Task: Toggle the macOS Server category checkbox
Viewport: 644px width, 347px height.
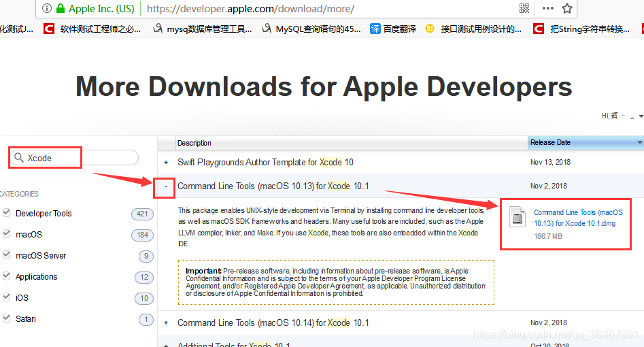Action: [x=7, y=254]
